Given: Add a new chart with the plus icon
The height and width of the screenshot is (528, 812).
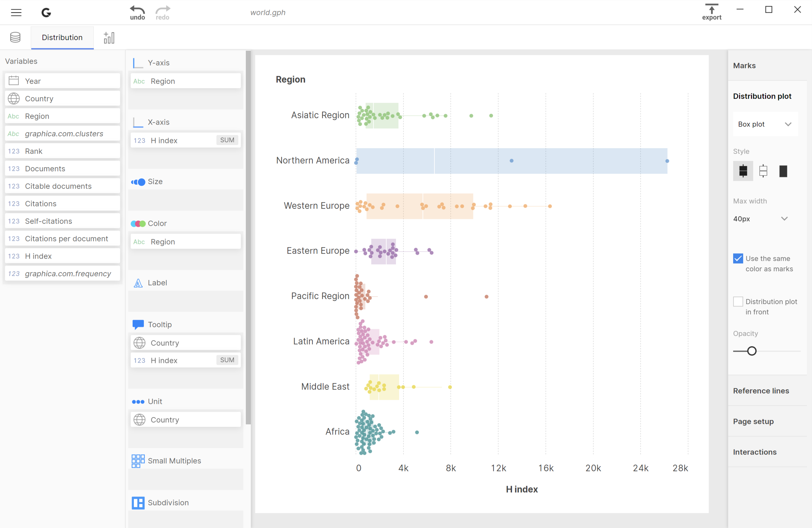Looking at the screenshot, I should [109, 37].
